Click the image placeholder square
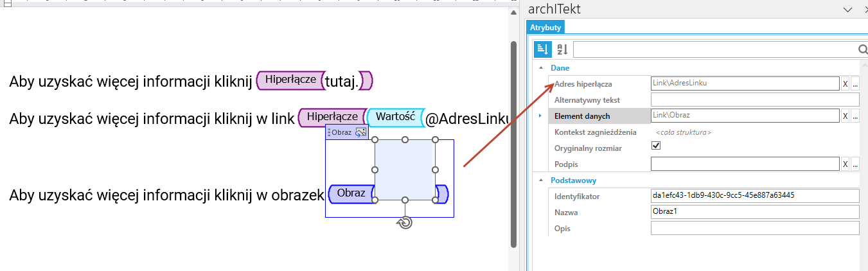 coord(405,170)
